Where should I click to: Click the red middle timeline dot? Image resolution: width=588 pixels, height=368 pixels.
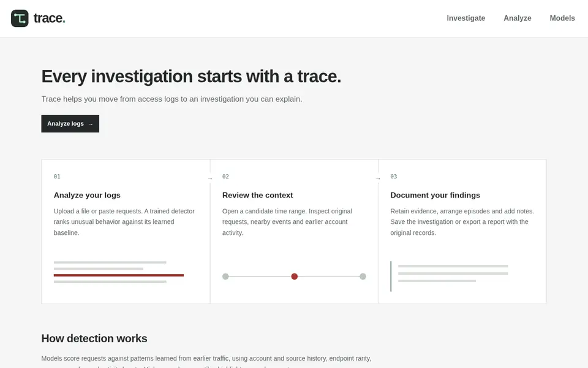coord(295,277)
